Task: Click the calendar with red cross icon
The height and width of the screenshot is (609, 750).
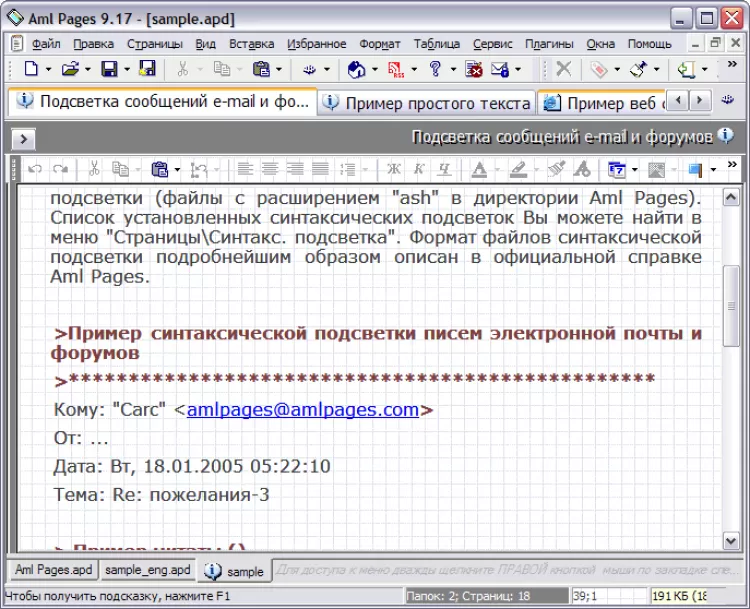Action: [x=474, y=69]
